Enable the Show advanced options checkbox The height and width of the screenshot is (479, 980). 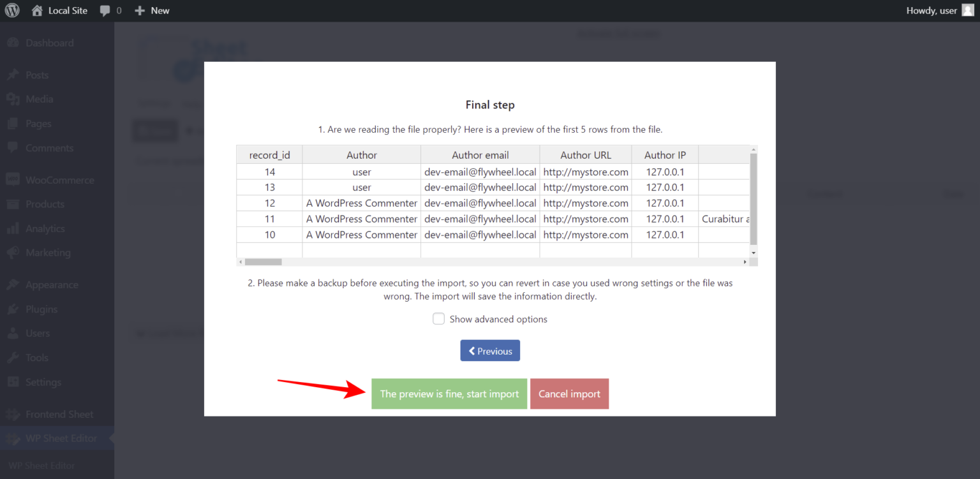[438, 319]
